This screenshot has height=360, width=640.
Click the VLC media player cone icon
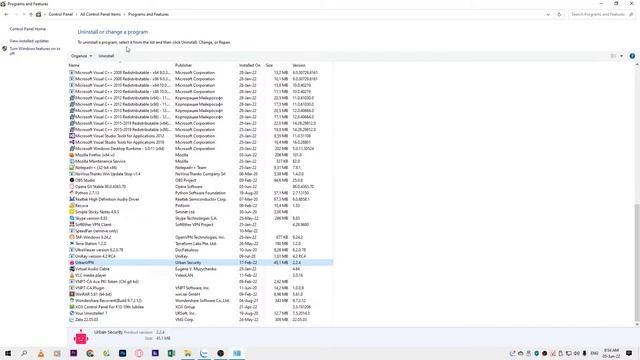[x=72, y=276]
